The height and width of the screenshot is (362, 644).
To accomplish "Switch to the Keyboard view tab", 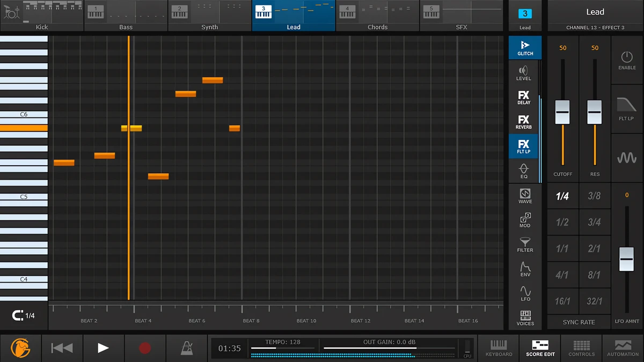I will (499, 348).
